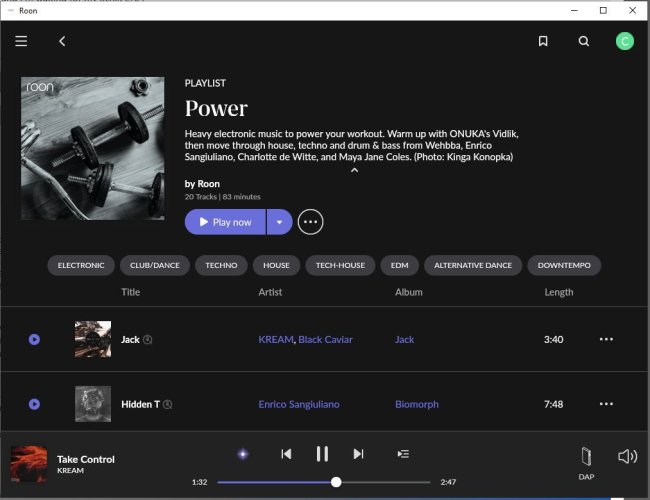Open the search magnifier icon

click(x=584, y=41)
